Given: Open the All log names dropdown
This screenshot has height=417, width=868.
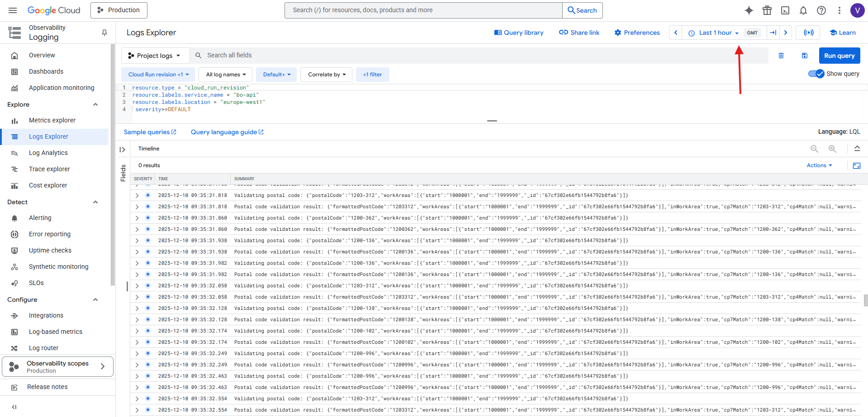Looking at the screenshot, I should tap(226, 75).
